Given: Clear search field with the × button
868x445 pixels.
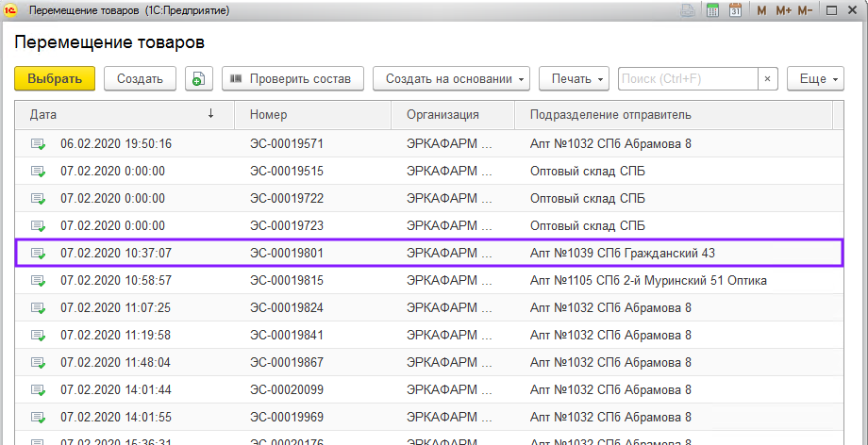Looking at the screenshot, I should point(768,79).
